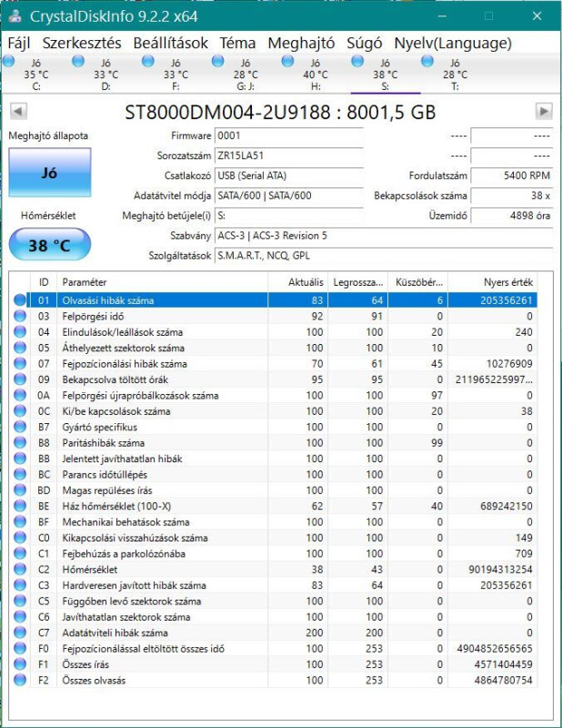Open the Fájl menu
This screenshot has height=728, width=562.
[19, 43]
